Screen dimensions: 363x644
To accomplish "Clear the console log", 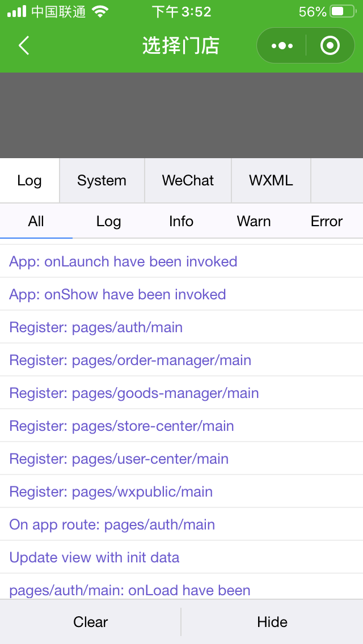I will (x=90, y=622).
